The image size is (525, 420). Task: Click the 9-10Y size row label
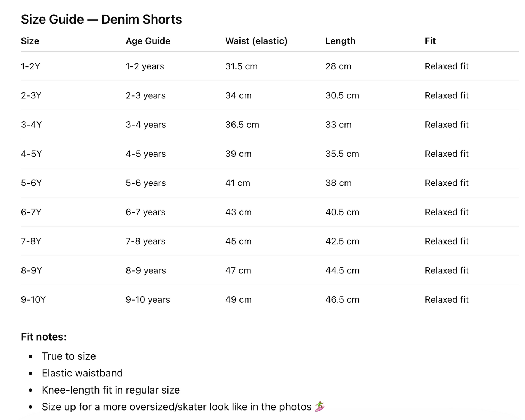pos(33,300)
